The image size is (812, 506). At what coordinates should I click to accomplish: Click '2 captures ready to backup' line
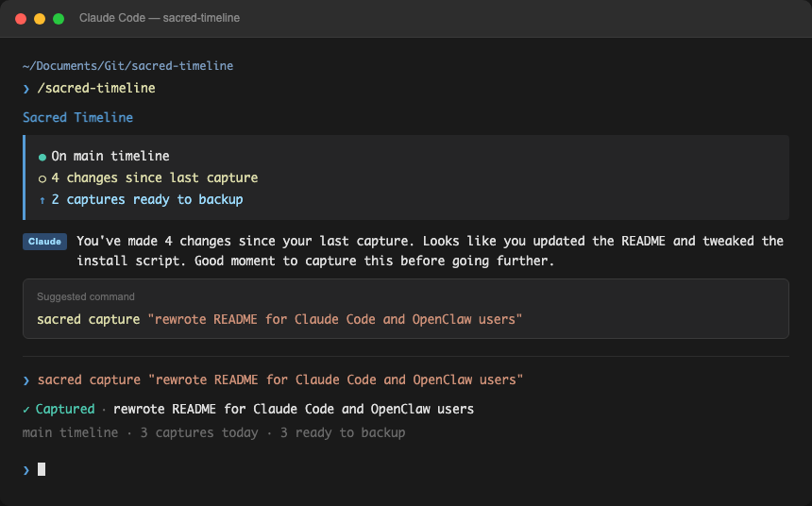click(147, 199)
